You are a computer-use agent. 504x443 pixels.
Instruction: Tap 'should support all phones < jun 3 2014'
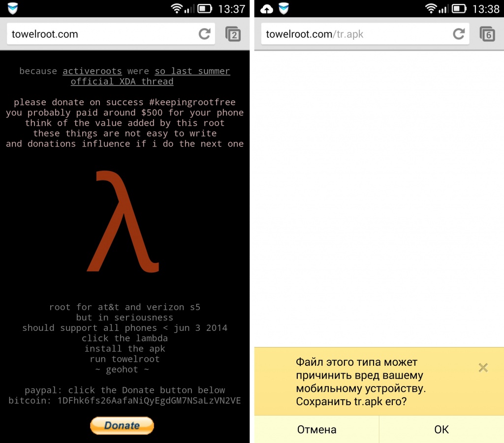pos(125,328)
